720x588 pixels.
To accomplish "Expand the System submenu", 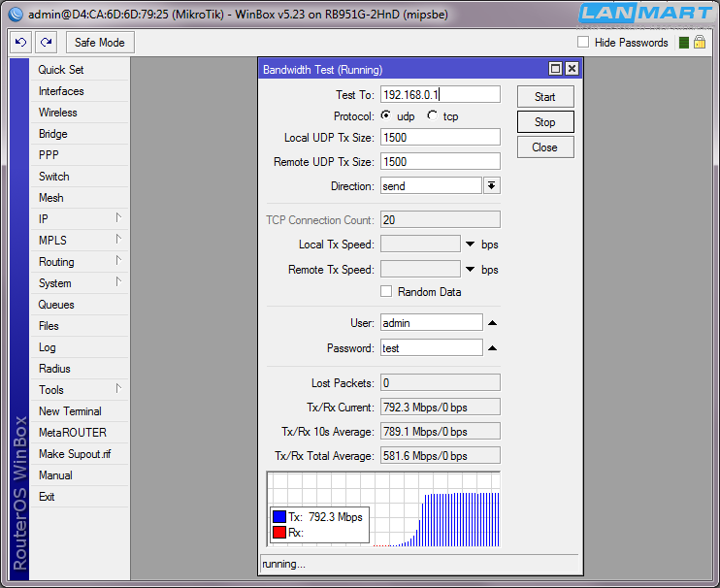I will coord(118,282).
